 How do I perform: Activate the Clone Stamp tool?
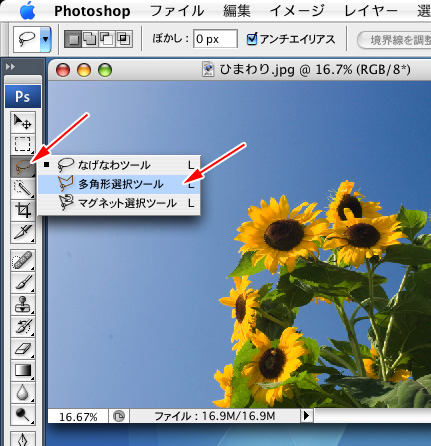(x=23, y=305)
